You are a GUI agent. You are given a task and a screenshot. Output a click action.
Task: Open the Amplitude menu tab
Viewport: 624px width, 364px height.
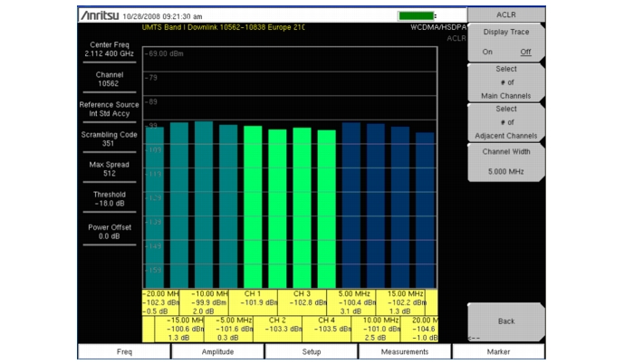click(x=217, y=351)
